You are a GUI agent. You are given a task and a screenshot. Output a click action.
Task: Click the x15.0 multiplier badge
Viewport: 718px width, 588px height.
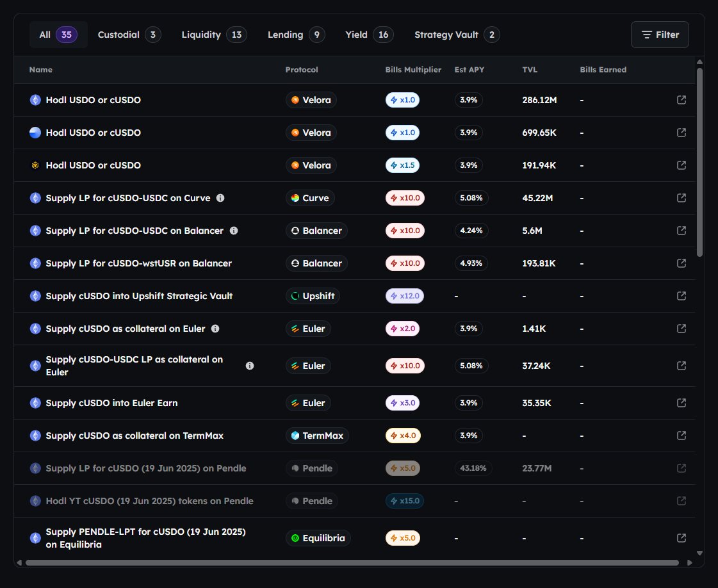pyautogui.click(x=405, y=501)
